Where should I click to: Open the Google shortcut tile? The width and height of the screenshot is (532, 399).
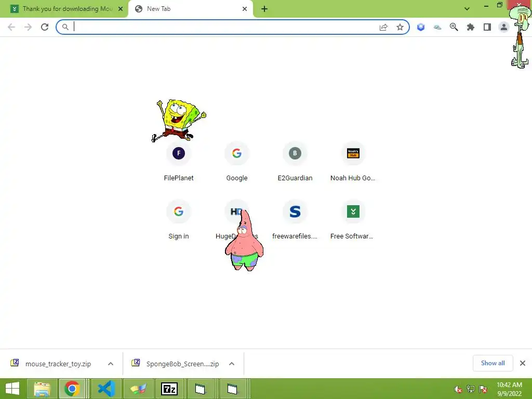tap(237, 162)
